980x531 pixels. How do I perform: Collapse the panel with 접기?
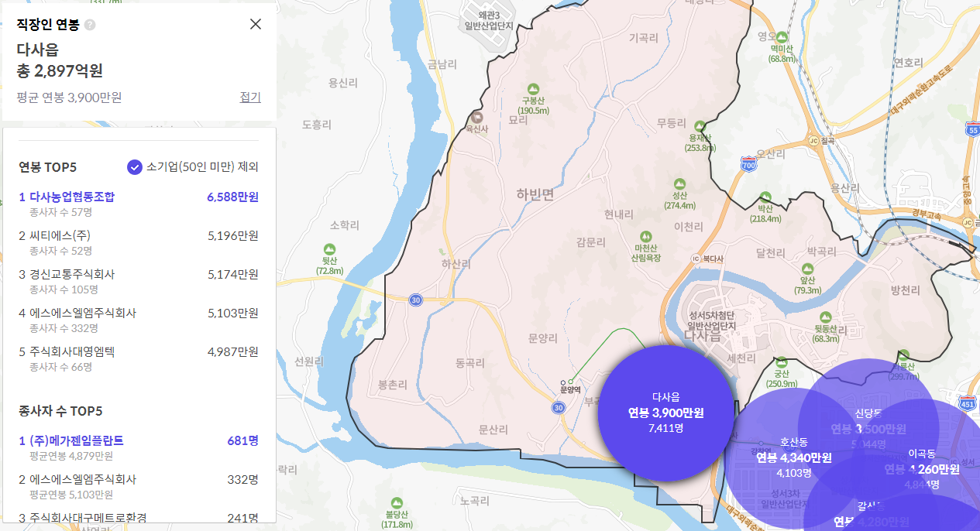coord(250,97)
